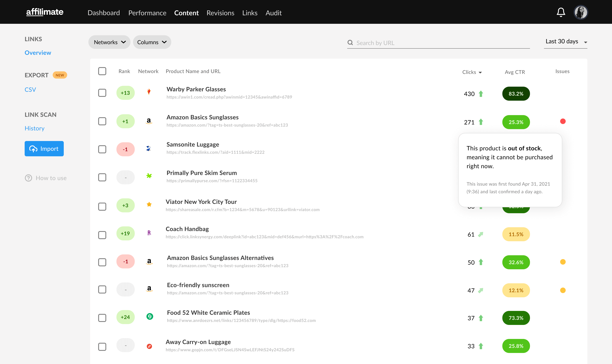Click the search magnifier icon

pyautogui.click(x=350, y=43)
